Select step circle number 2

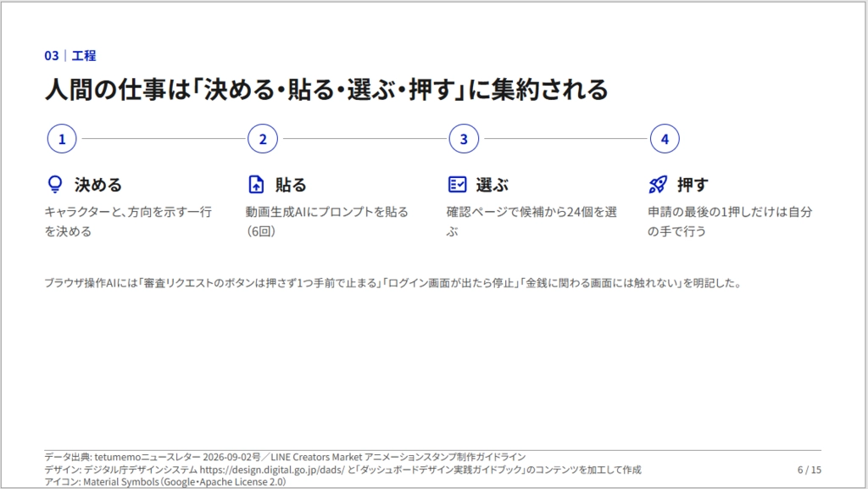point(263,139)
